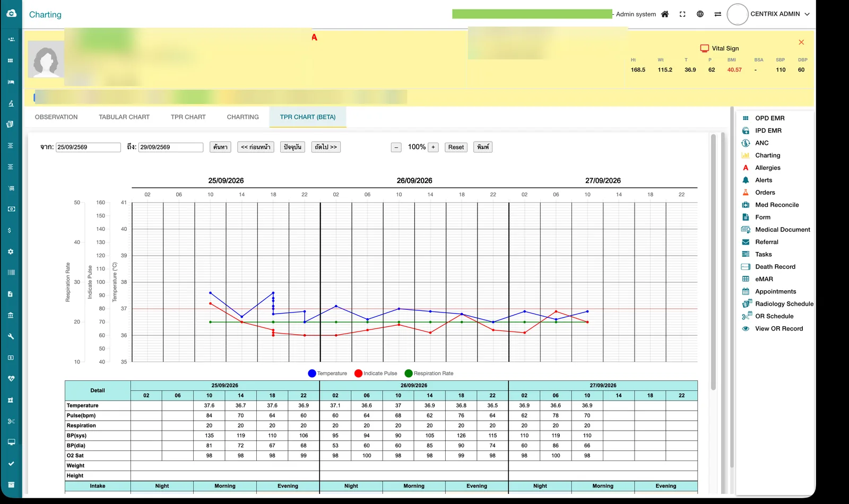Open Orders in right panel
Viewport: 849px width, 504px height.
pyautogui.click(x=765, y=193)
